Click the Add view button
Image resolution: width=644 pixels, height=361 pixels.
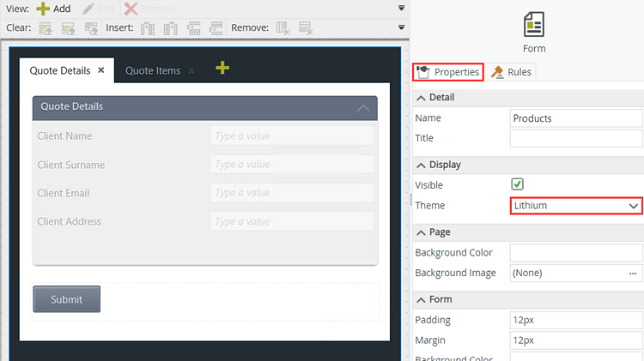[53, 9]
